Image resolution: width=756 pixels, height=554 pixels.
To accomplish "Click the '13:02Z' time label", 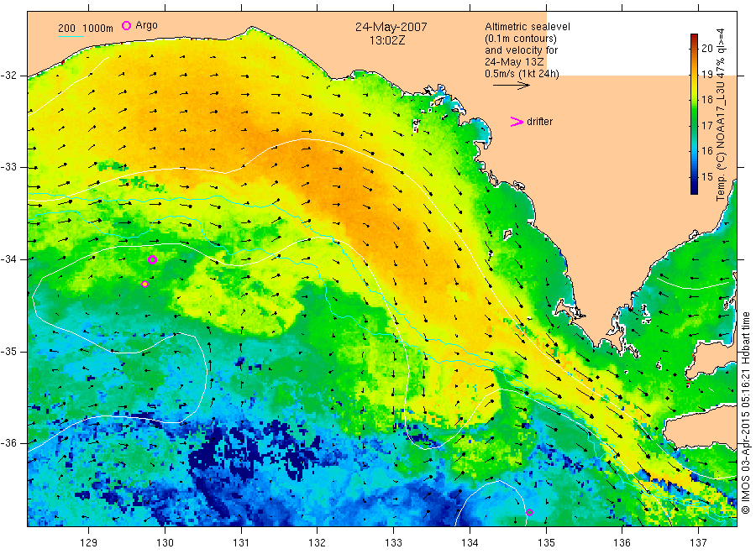I will (x=387, y=41).
